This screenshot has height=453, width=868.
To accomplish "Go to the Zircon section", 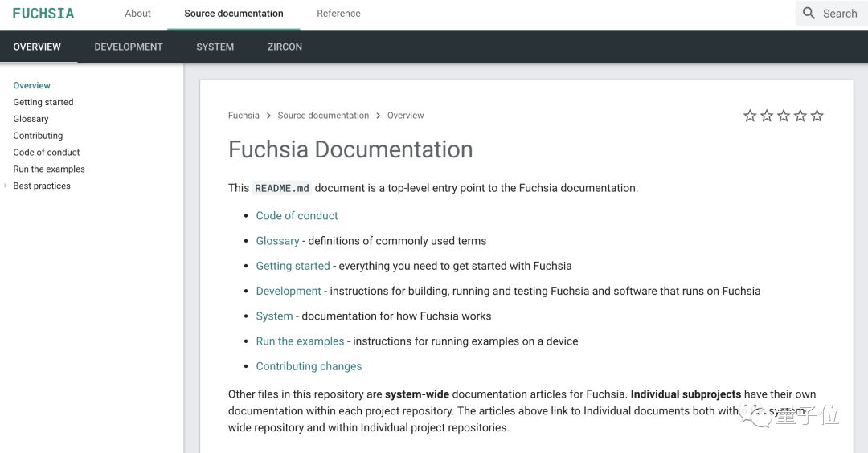I will coord(285,47).
